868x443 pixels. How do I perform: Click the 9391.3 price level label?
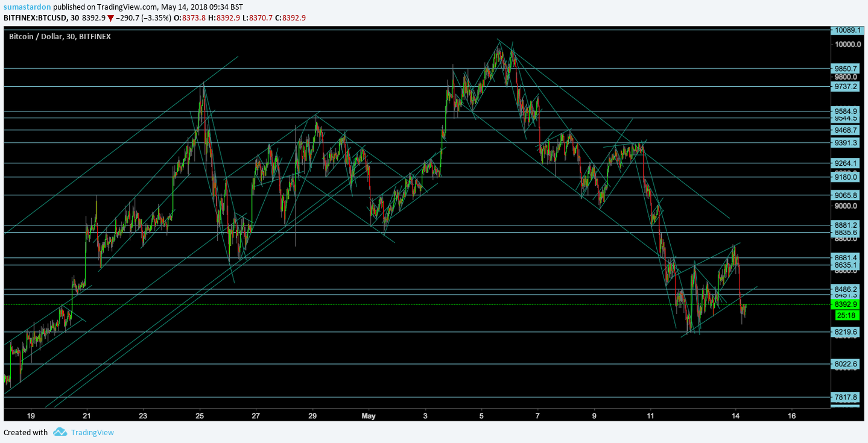point(846,142)
